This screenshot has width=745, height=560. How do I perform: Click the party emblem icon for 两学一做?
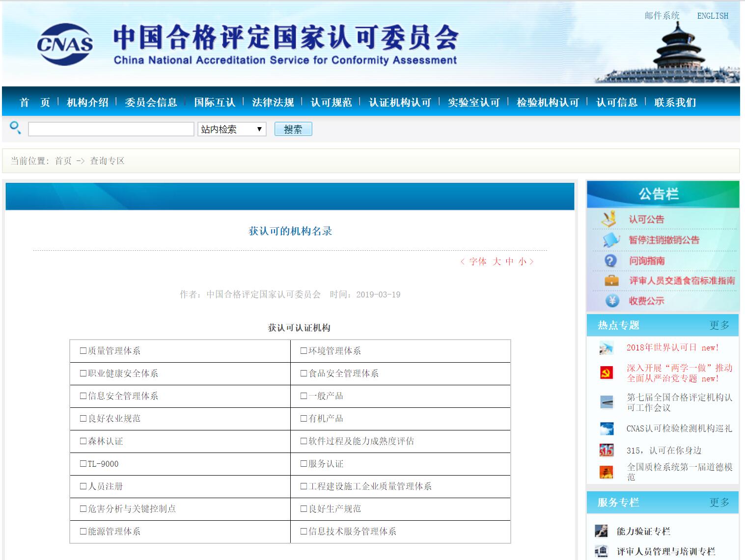pos(607,373)
